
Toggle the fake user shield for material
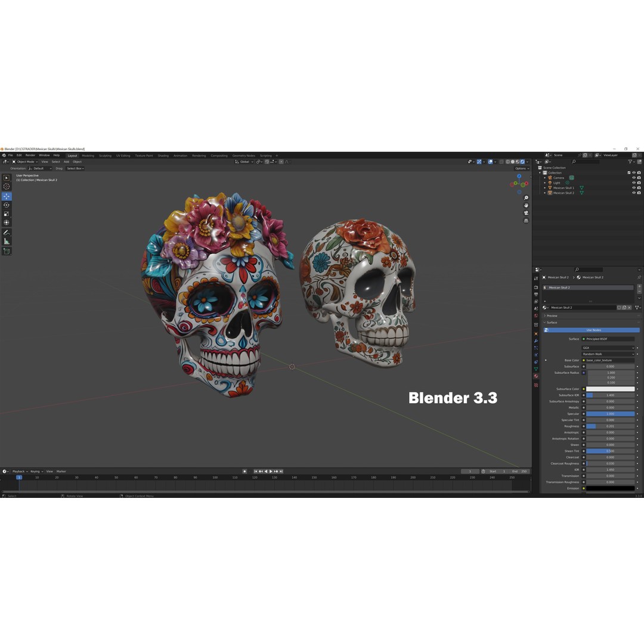619,308
